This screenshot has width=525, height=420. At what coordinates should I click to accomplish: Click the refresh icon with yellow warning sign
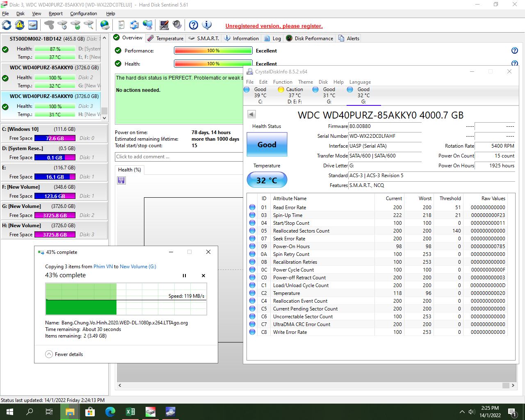coord(20,25)
